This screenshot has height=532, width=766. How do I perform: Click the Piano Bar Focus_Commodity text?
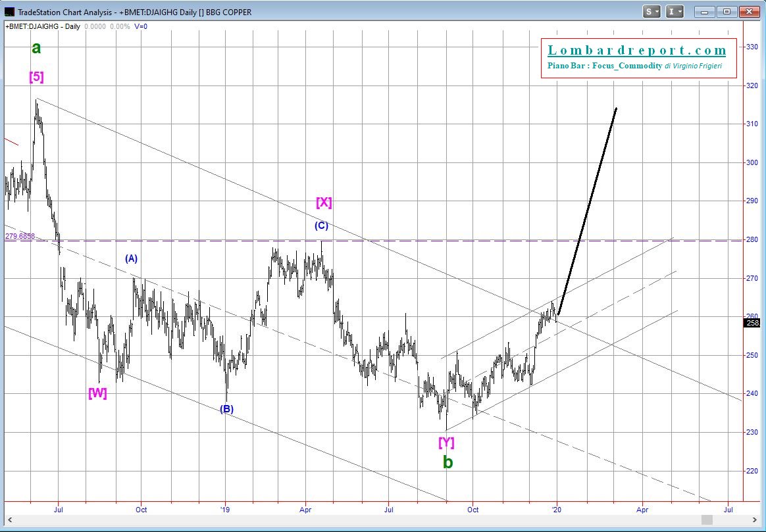(x=604, y=66)
